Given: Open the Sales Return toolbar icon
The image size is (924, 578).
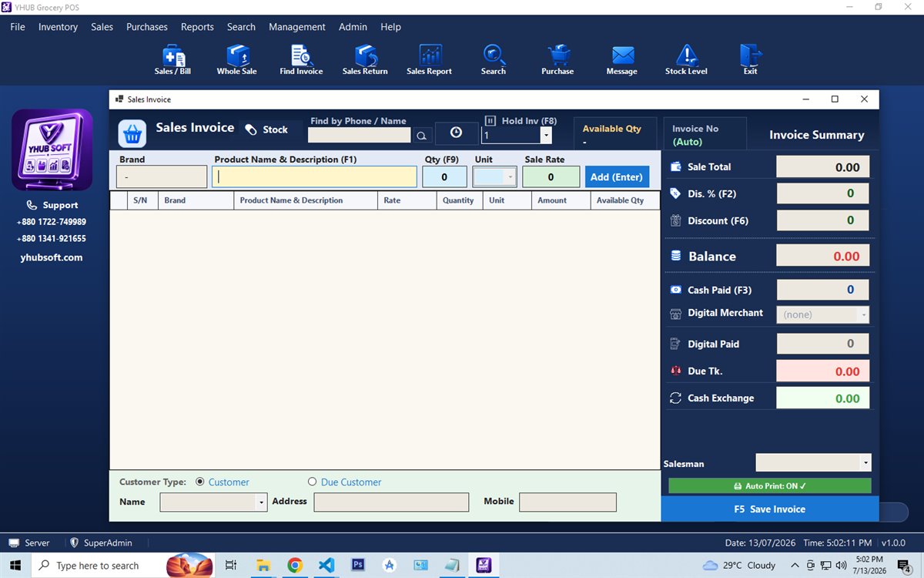Looking at the screenshot, I should click(365, 60).
